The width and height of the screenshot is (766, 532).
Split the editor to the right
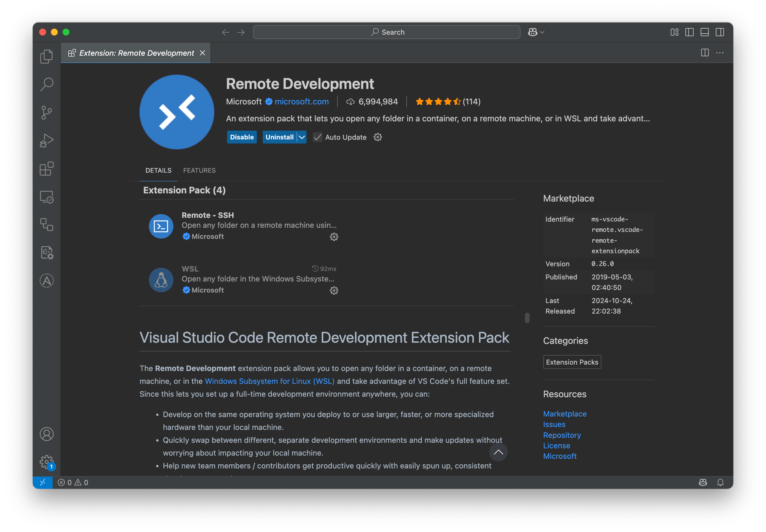point(705,53)
